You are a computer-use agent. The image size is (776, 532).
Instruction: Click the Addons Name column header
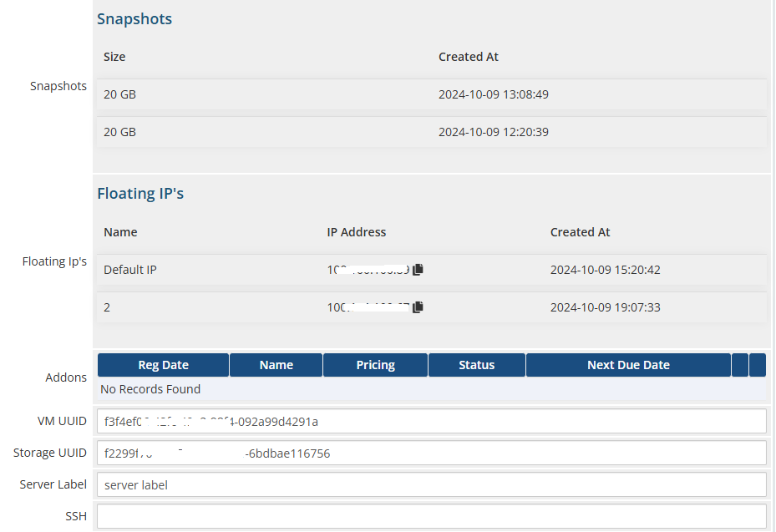pos(276,365)
